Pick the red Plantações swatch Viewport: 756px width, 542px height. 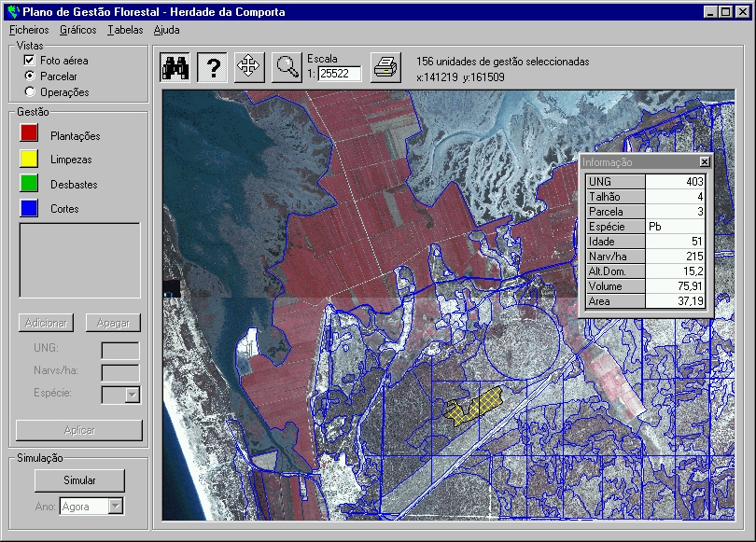click(x=29, y=132)
